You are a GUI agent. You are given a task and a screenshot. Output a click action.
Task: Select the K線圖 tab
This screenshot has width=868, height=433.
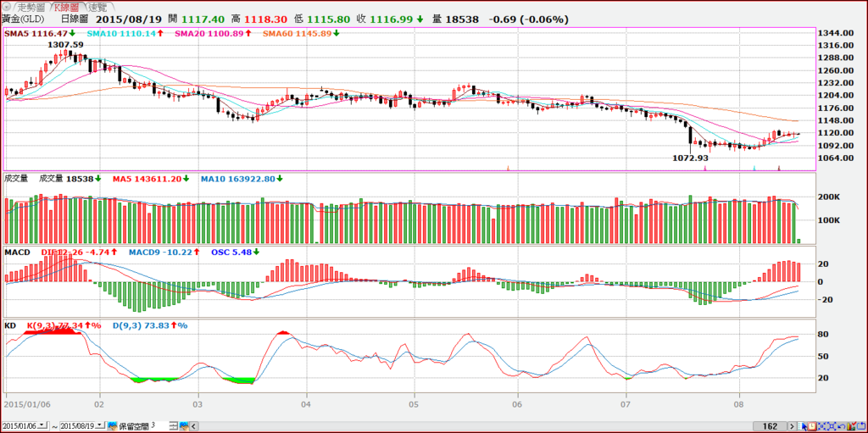68,7
